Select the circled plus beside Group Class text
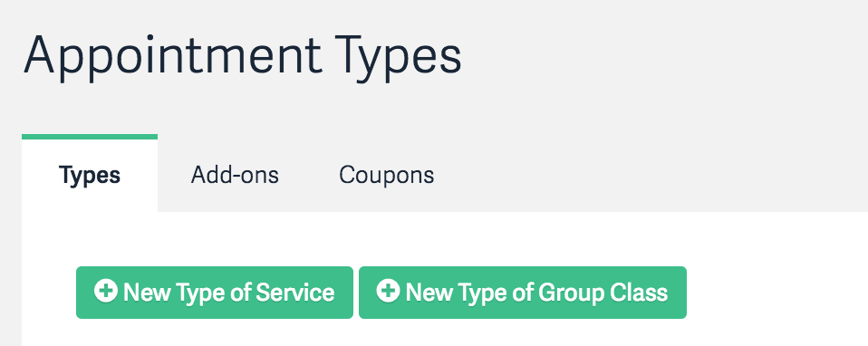Viewport: 868px width, 346px height. [x=388, y=291]
